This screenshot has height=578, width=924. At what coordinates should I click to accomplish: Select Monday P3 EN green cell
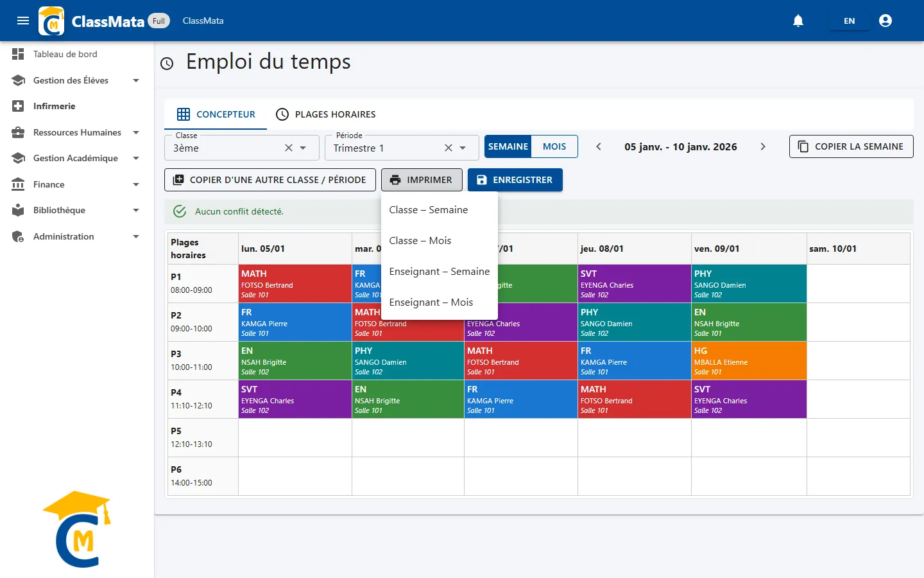tap(295, 361)
